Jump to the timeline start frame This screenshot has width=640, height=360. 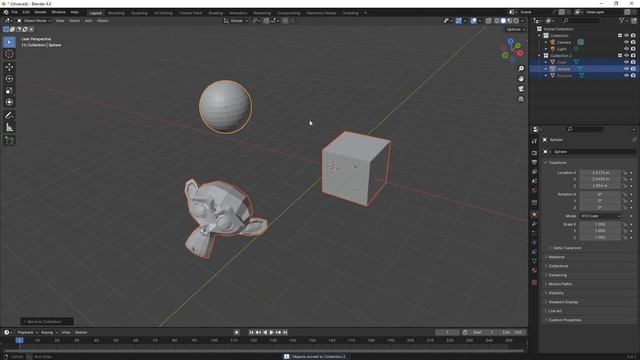click(251, 332)
